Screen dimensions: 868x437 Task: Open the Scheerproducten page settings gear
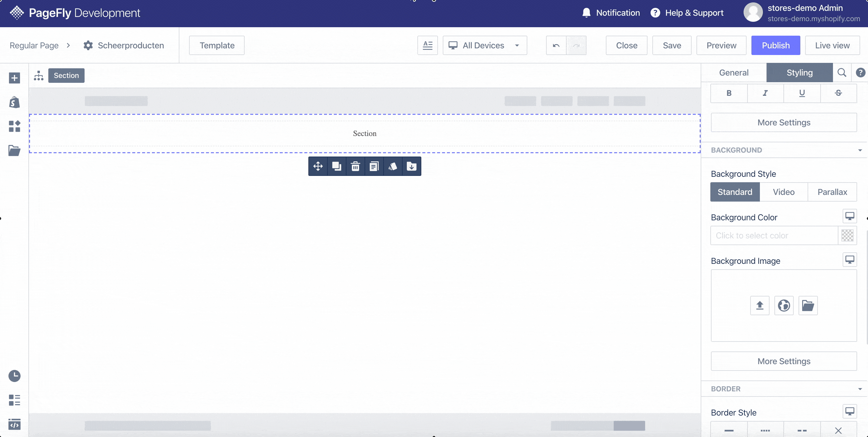[x=88, y=45]
